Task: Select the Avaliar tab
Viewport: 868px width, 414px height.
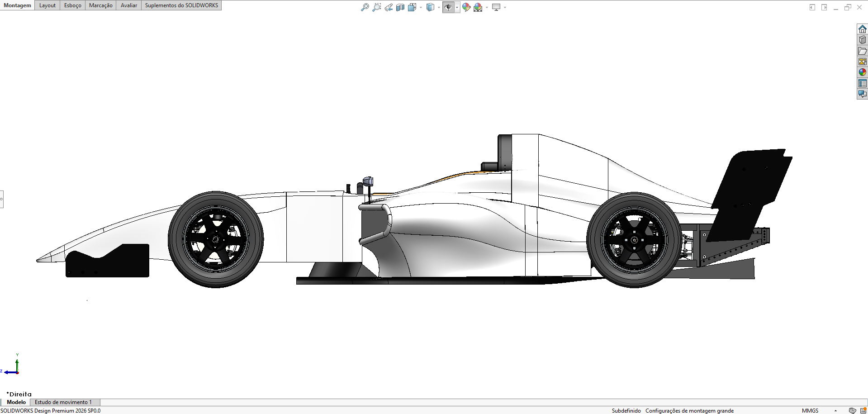Action: pyautogui.click(x=129, y=5)
